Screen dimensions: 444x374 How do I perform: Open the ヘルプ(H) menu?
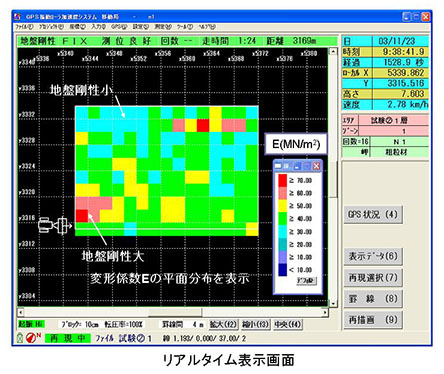pos(207,27)
